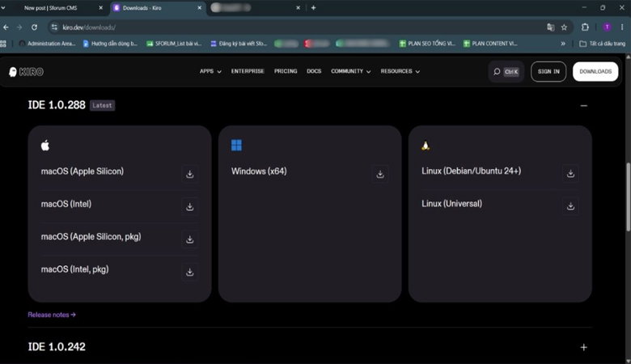Click the browser back arrow

(x=6, y=28)
